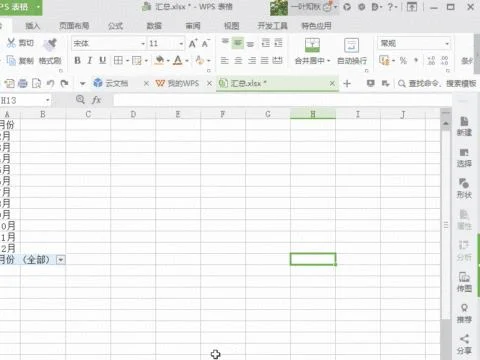Add new document tab with plus
This screenshot has width=480, height=360.
[347, 83]
